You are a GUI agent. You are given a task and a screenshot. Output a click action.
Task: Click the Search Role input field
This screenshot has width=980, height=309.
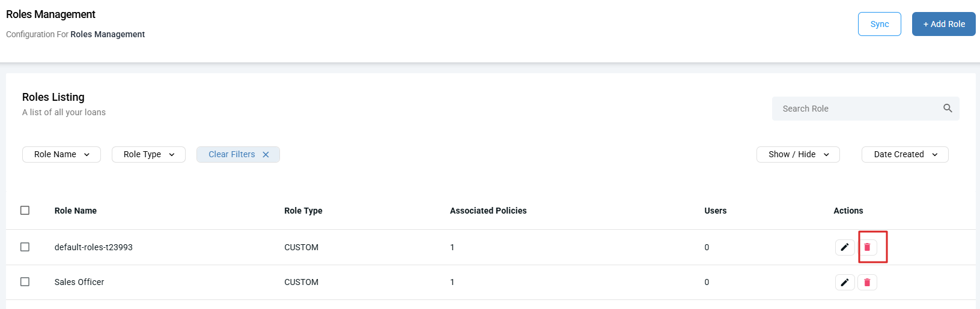click(856, 109)
